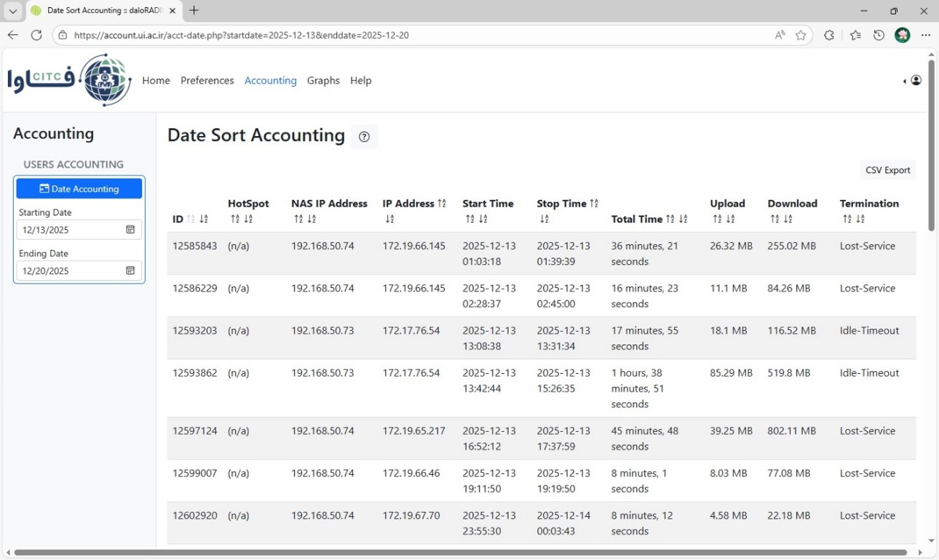The image size is (939, 560).
Task: Click stop time 2025-12-14 00:03:43
Action: [563, 523]
